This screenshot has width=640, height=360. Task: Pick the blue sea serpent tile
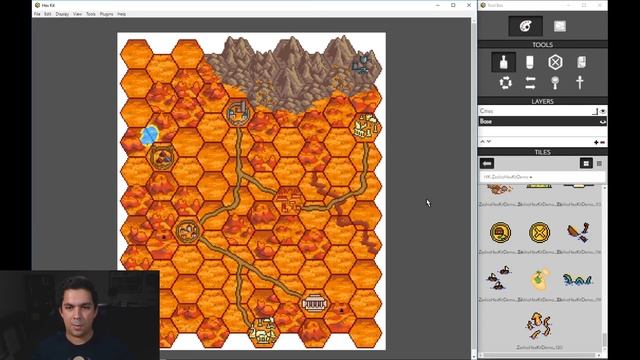(x=577, y=280)
